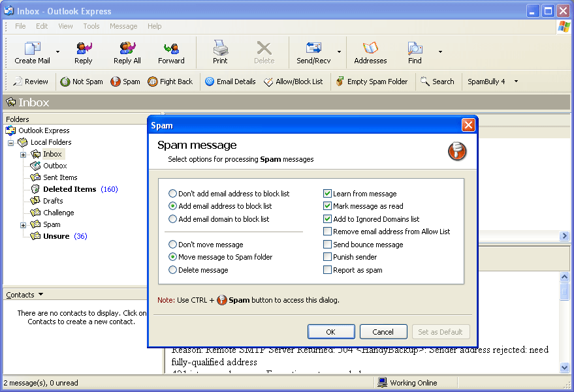Screen dimensions: 574x392
Task: Open the Allow/Block List
Action: pyautogui.click(x=293, y=82)
